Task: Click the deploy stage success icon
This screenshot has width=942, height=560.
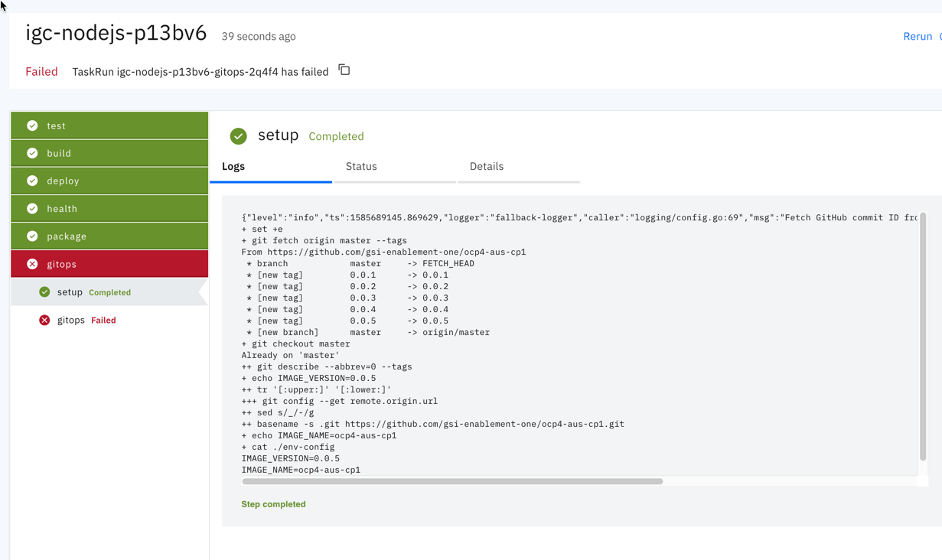Action: [x=31, y=181]
